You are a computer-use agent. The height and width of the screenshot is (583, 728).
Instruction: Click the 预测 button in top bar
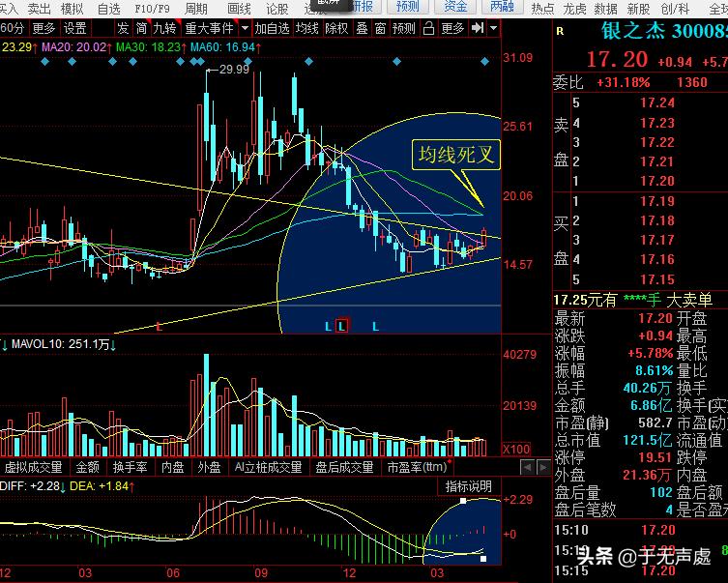(x=407, y=7)
